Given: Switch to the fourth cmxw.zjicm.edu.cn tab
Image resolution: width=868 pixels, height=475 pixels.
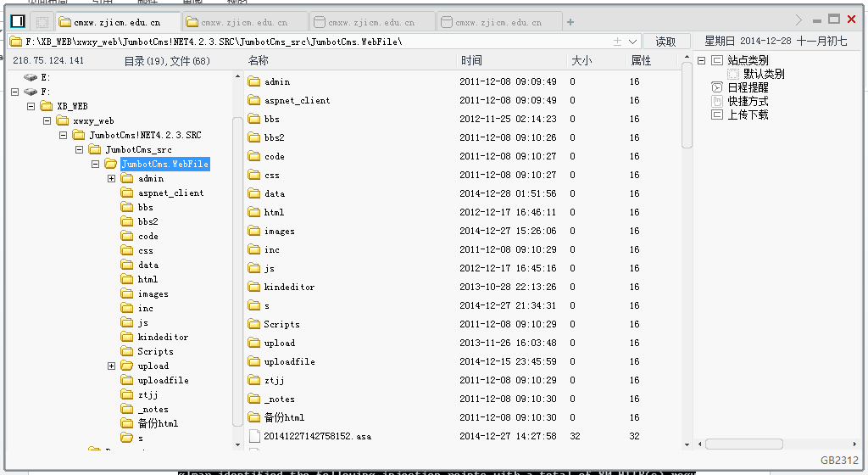Looking at the screenshot, I should pos(498,22).
